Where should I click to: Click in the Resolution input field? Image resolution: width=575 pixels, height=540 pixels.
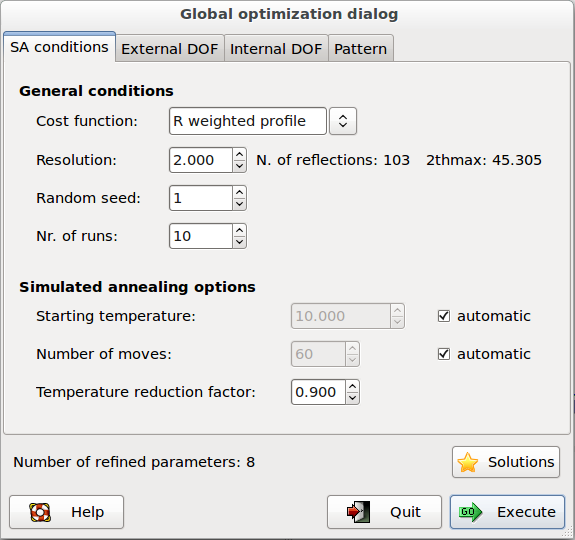tap(201, 160)
